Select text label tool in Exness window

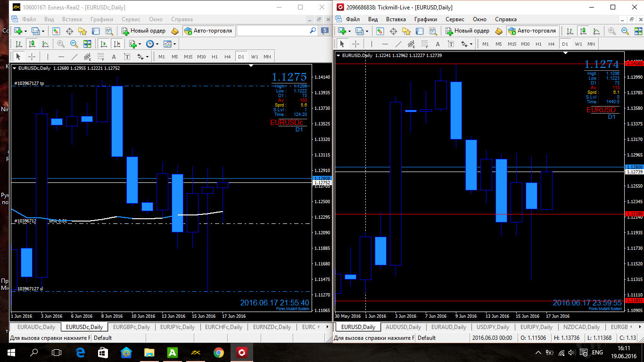[127, 57]
